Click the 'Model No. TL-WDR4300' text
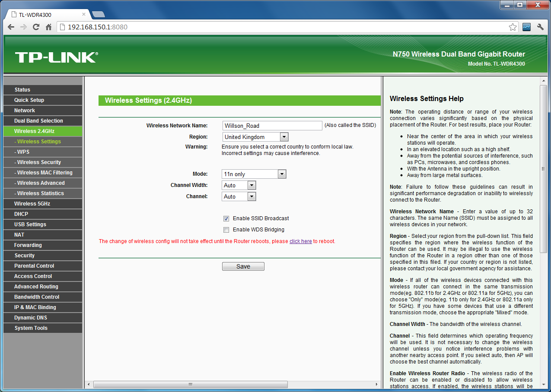The image size is (551, 392). click(x=497, y=64)
